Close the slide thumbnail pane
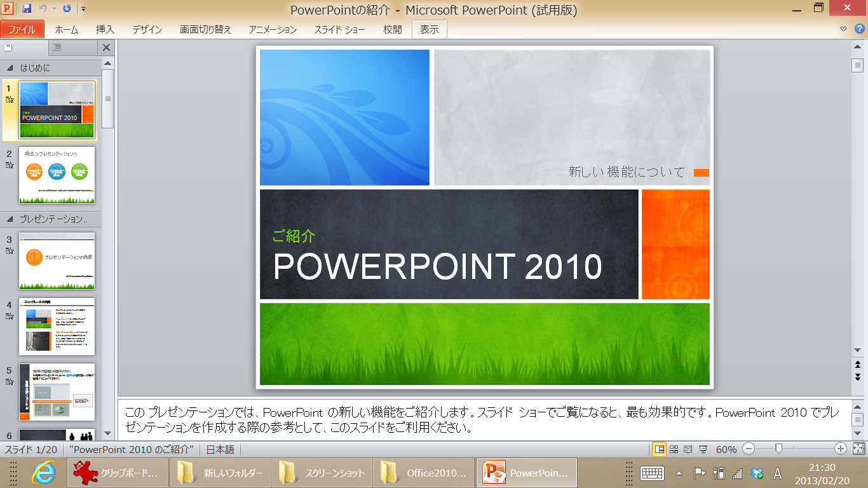This screenshot has height=488, width=868. point(106,48)
